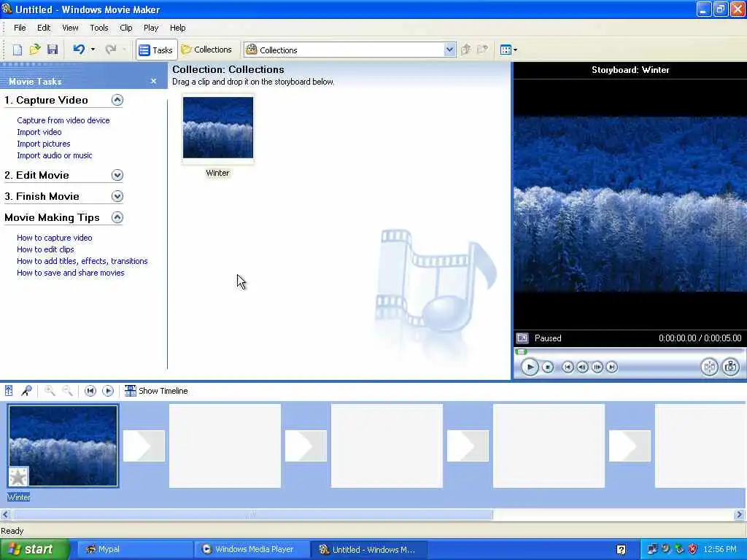Expand the Edit Movie section
The height and width of the screenshot is (560, 747).
click(x=117, y=175)
